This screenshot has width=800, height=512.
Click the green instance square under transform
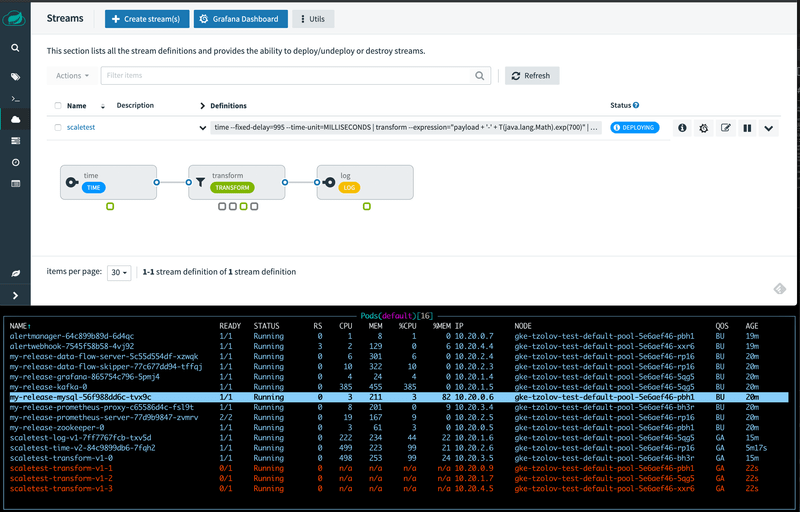243,207
